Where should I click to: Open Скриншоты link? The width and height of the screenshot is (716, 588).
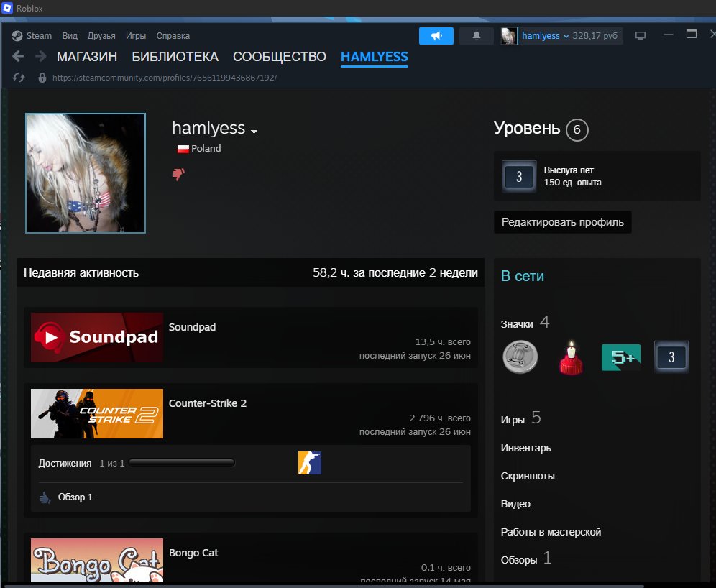point(528,476)
